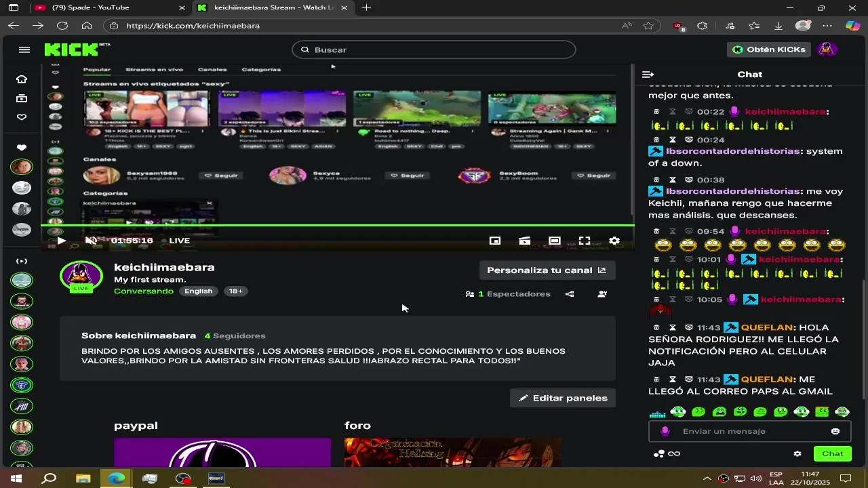Delete QUEFLAN's HOLA SEÑORA RODRIGUEZ message
868x488 pixels.
(656, 327)
